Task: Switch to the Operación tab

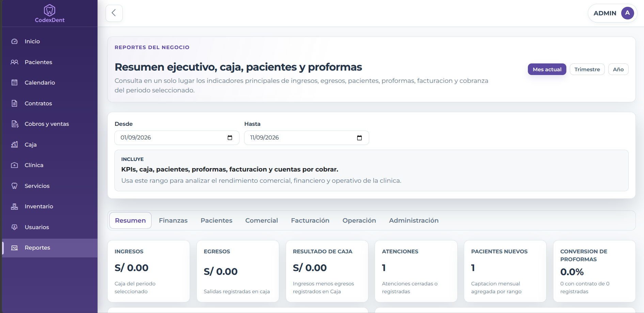Action: [x=359, y=220]
